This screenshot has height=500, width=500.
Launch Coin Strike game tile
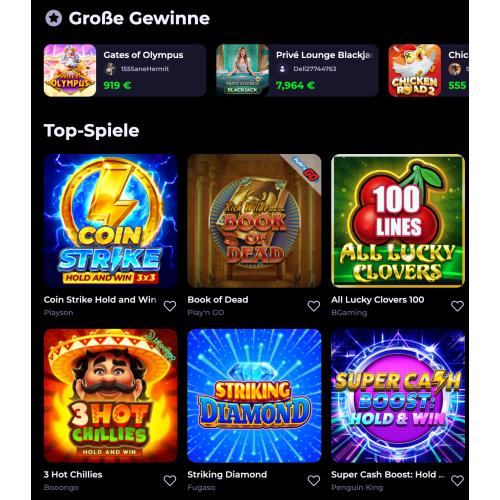pyautogui.click(x=111, y=221)
